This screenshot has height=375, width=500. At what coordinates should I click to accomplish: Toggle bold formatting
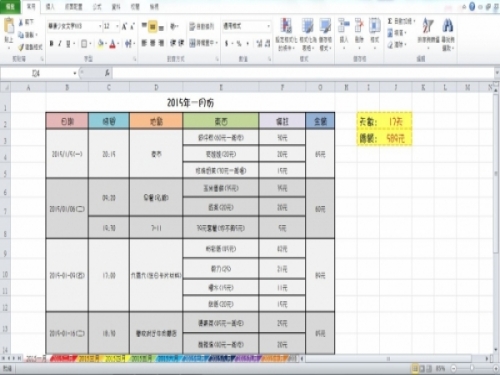pos(51,44)
